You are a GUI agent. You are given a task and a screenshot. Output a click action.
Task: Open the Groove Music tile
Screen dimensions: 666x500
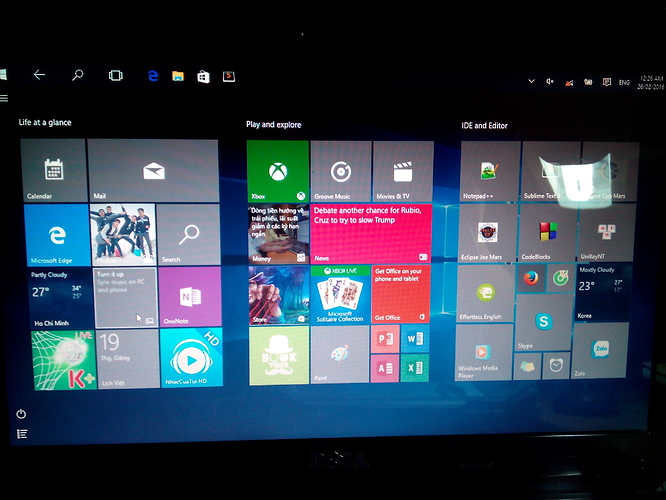(341, 171)
